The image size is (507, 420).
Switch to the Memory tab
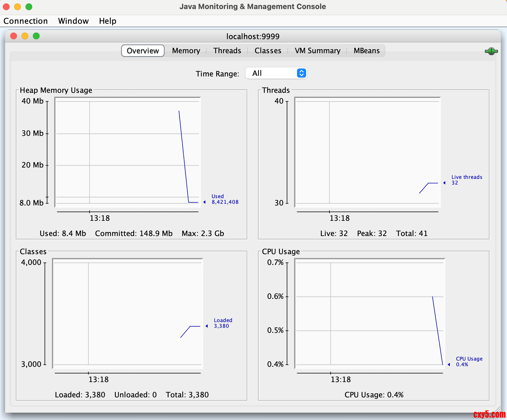(186, 51)
